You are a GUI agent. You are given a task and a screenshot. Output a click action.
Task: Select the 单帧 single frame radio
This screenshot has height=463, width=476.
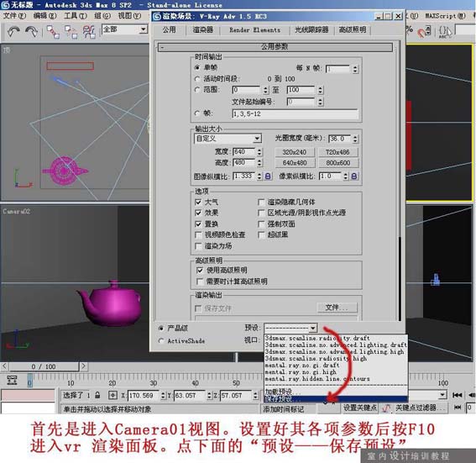(x=197, y=67)
